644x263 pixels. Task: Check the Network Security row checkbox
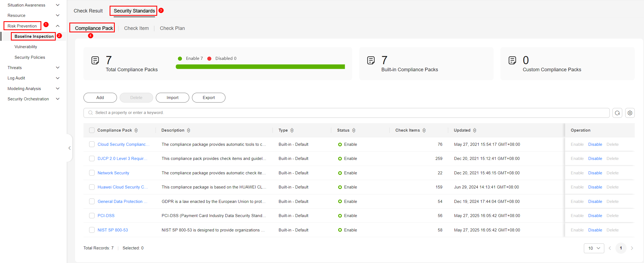pos(92,173)
